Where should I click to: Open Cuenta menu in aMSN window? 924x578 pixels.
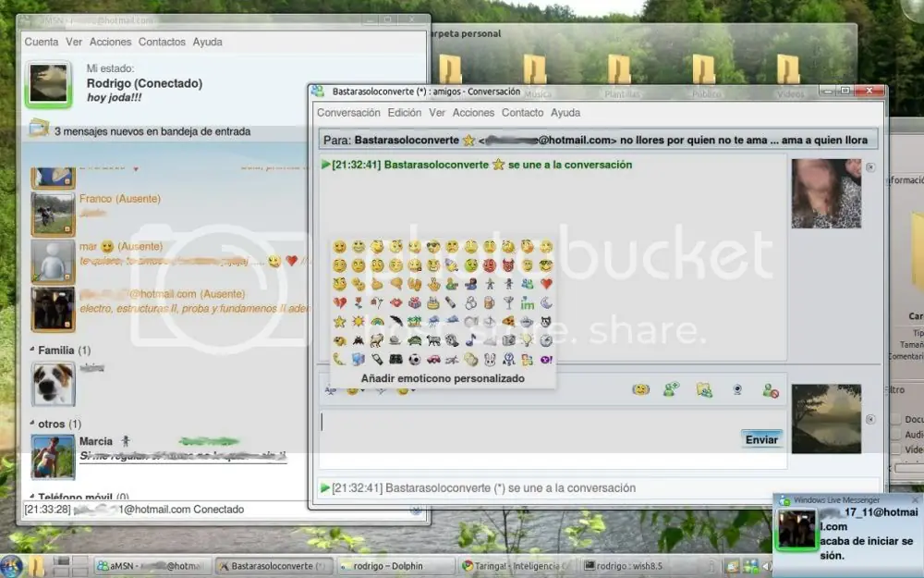click(x=42, y=42)
